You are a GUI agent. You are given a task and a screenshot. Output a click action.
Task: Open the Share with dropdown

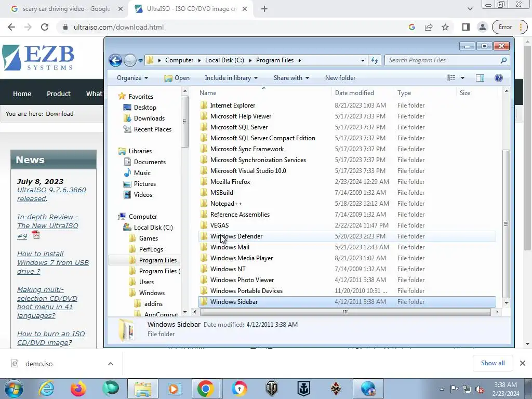(291, 78)
